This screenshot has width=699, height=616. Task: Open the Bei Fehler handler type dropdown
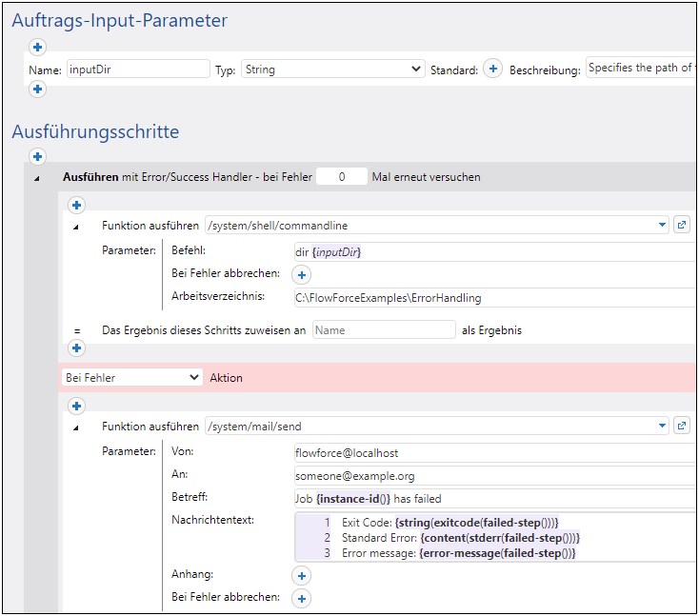(x=130, y=378)
